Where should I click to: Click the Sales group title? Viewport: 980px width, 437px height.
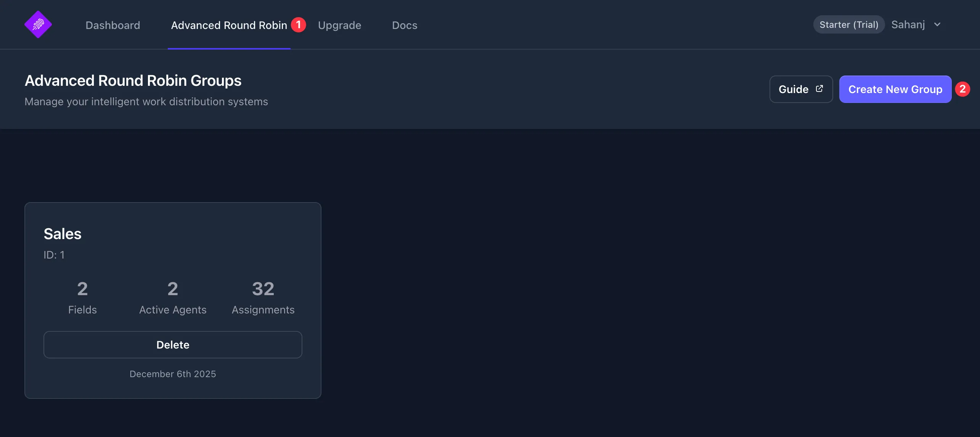click(x=63, y=233)
